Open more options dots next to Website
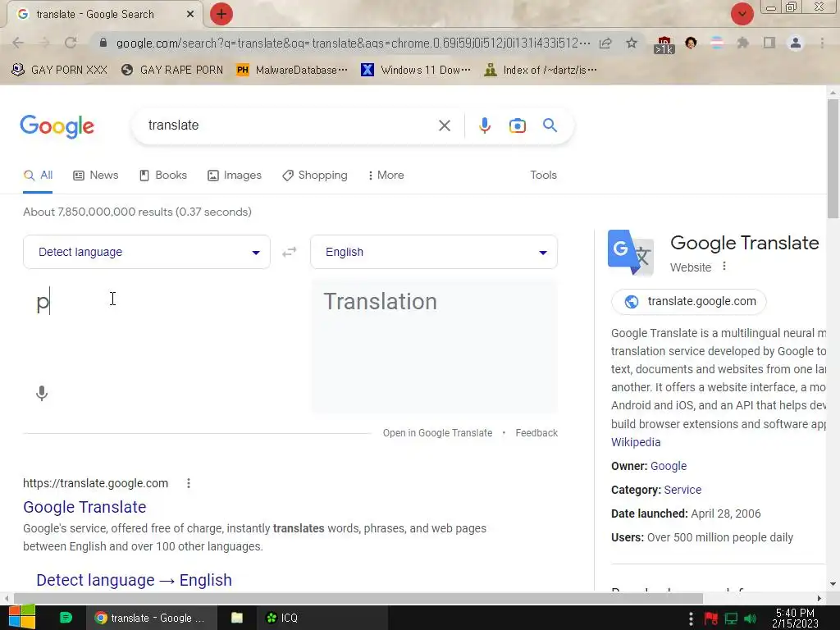 (724, 267)
